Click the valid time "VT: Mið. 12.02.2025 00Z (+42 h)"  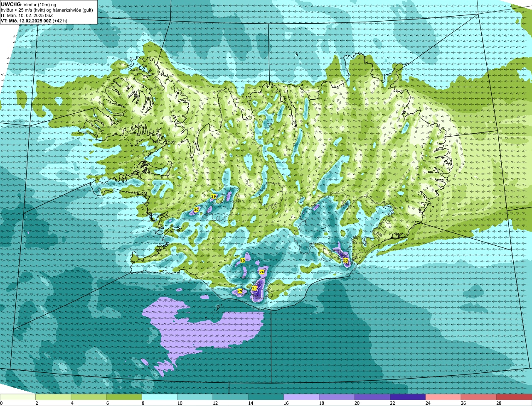(34, 20)
